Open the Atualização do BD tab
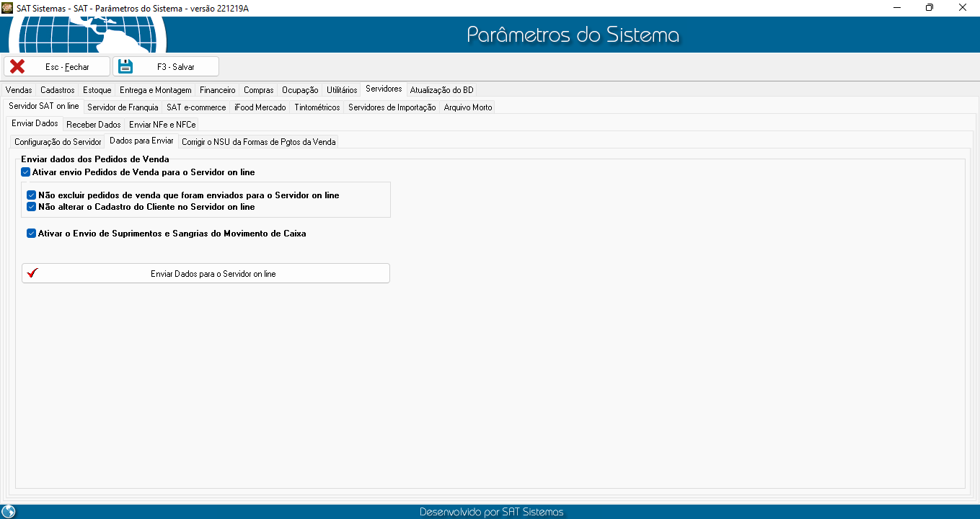This screenshot has height=519, width=980. click(441, 90)
